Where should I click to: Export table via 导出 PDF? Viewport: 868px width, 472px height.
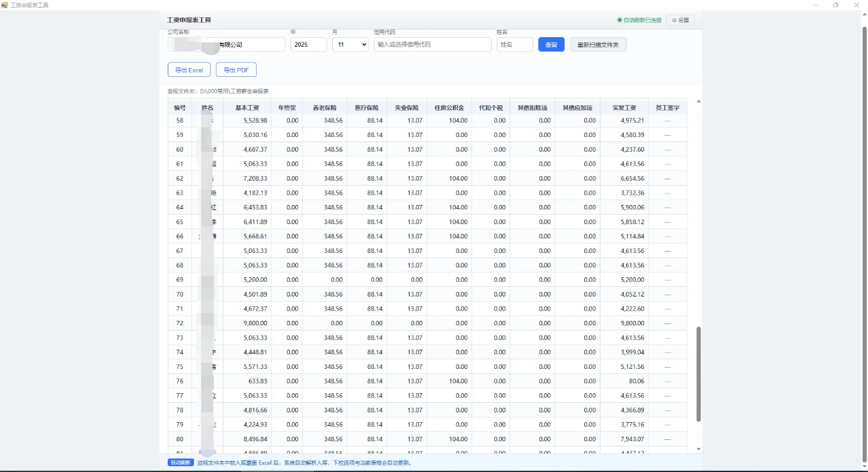(x=236, y=70)
